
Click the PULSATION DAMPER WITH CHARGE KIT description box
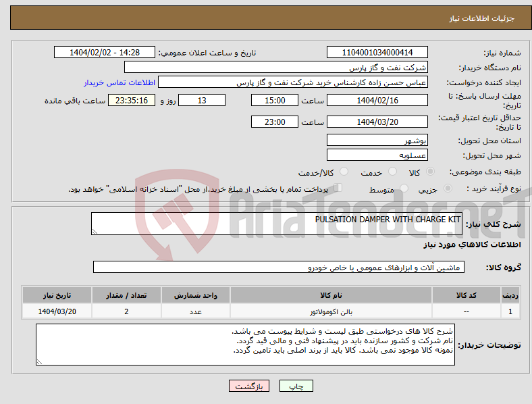[x=277, y=224]
